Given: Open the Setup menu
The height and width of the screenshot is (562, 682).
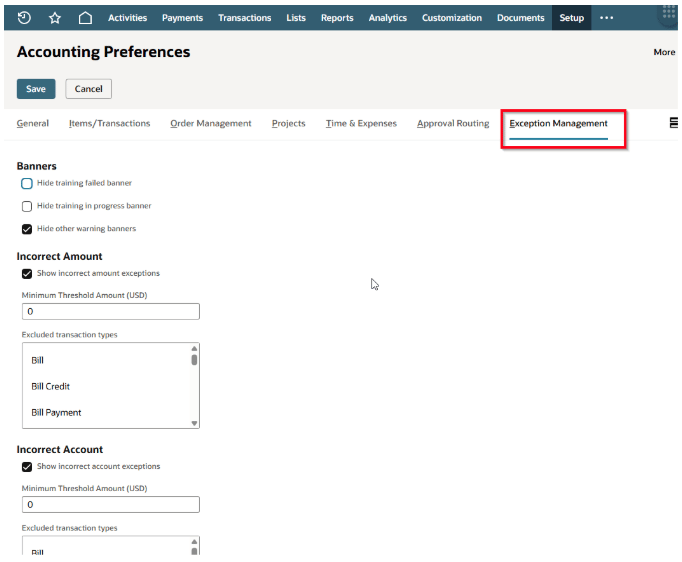Looking at the screenshot, I should coord(572,18).
